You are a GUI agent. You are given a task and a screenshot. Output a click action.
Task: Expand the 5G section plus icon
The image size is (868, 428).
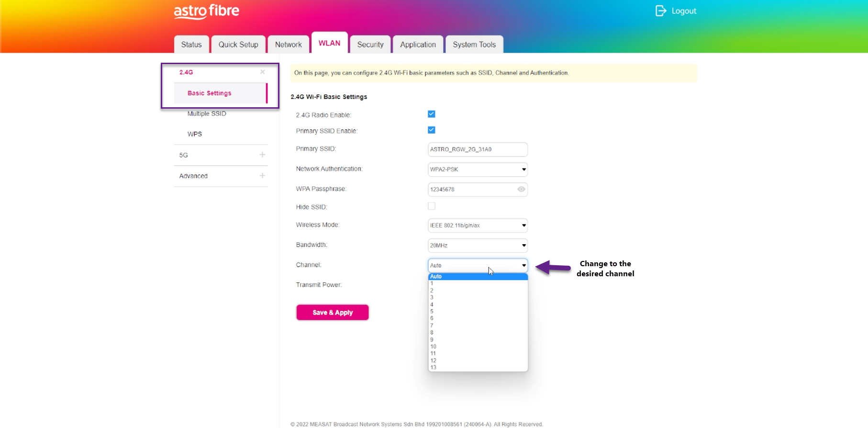click(x=262, y=155)
